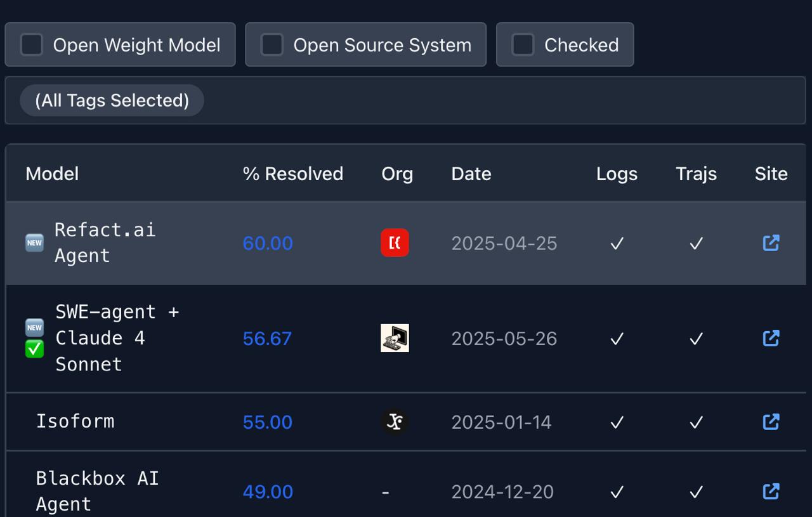Click the red Refact.ai org logo
The image size is (812, 517).
pyautogui.click(x=395, y=243)
